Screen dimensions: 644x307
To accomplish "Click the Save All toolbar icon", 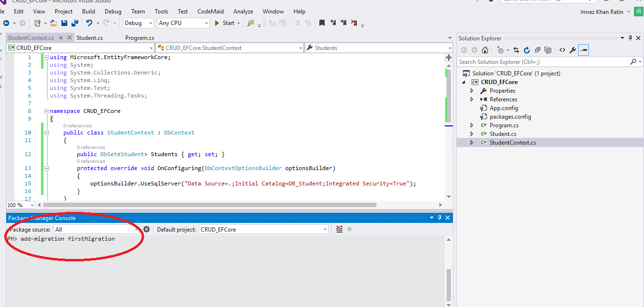I will [75, 23].
